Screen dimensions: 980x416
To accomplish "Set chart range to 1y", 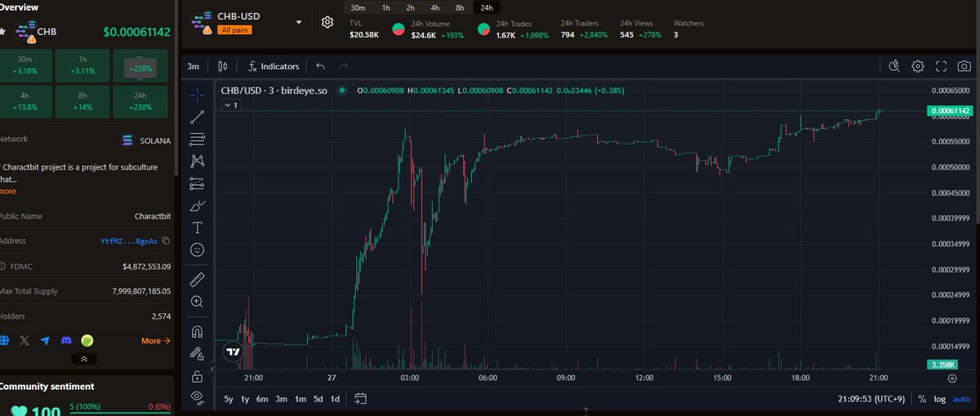I will tap(246, 399).
